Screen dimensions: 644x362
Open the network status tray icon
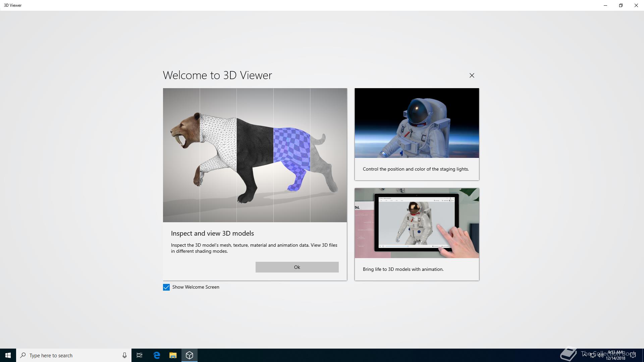point(593,356)
